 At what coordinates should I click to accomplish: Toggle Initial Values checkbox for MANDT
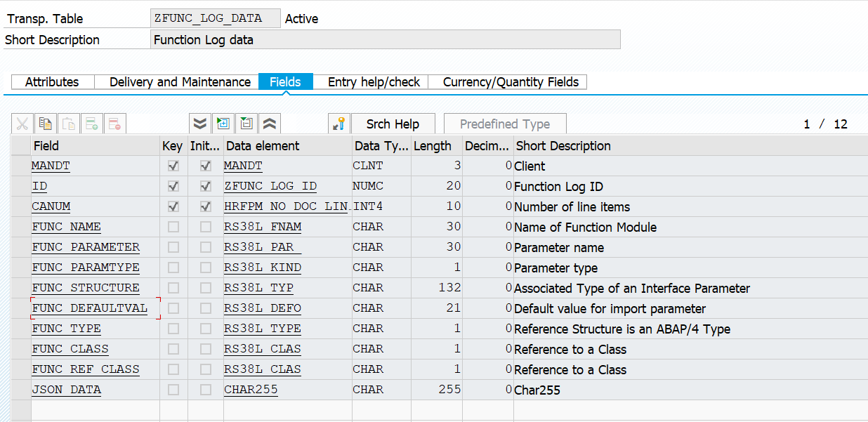click(x=206, y=166)
